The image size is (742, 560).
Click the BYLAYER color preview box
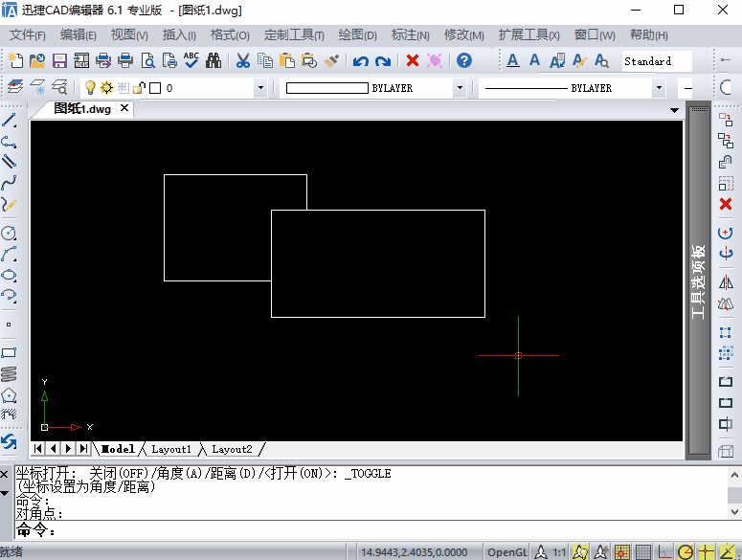tap(327, 88)
